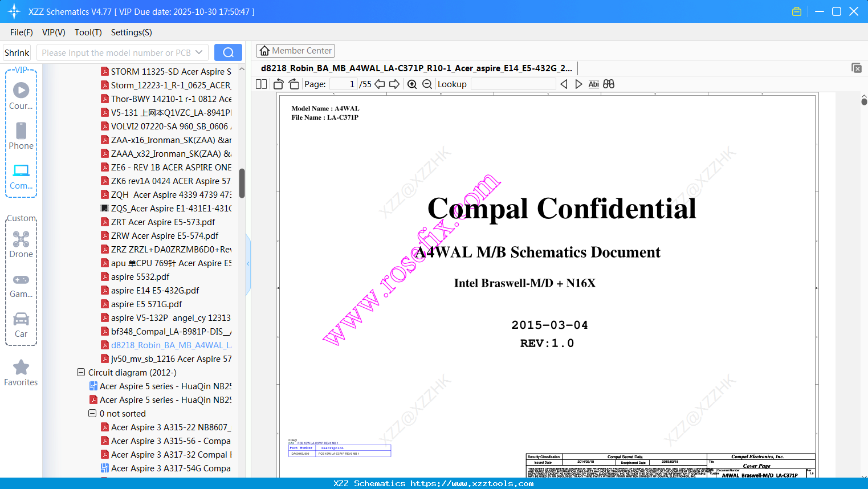
Task: Open Acer Aspire 3 A315-56 - Compa file
Action: point(171,441)
